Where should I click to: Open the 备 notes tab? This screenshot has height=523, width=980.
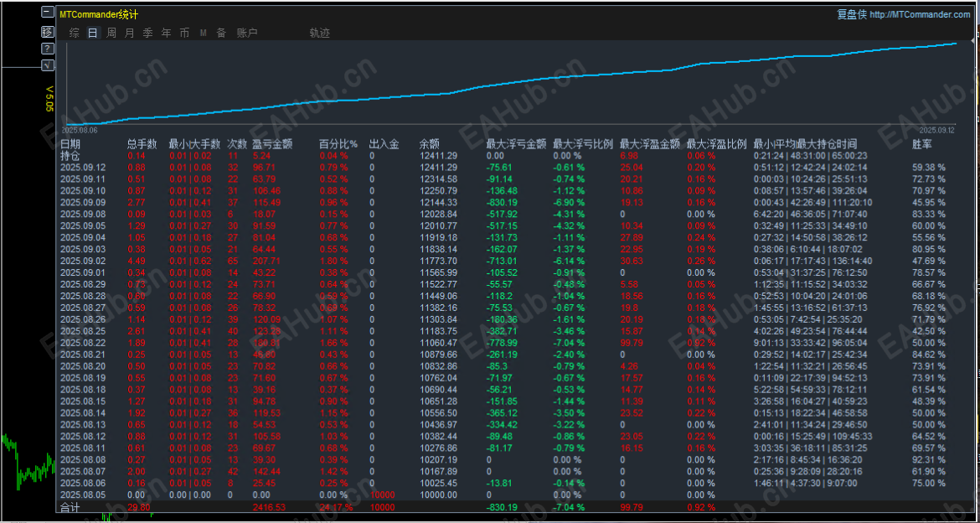[221, 34]
